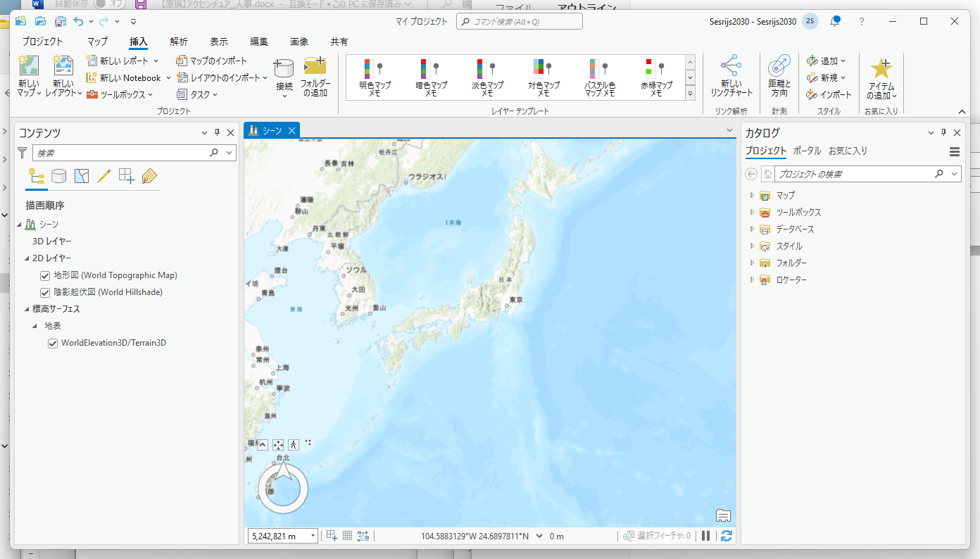Viewport: 980px width, 559px height.
Task: Select the 赤緑マップメモ layer template
Action: pos(656,77)
